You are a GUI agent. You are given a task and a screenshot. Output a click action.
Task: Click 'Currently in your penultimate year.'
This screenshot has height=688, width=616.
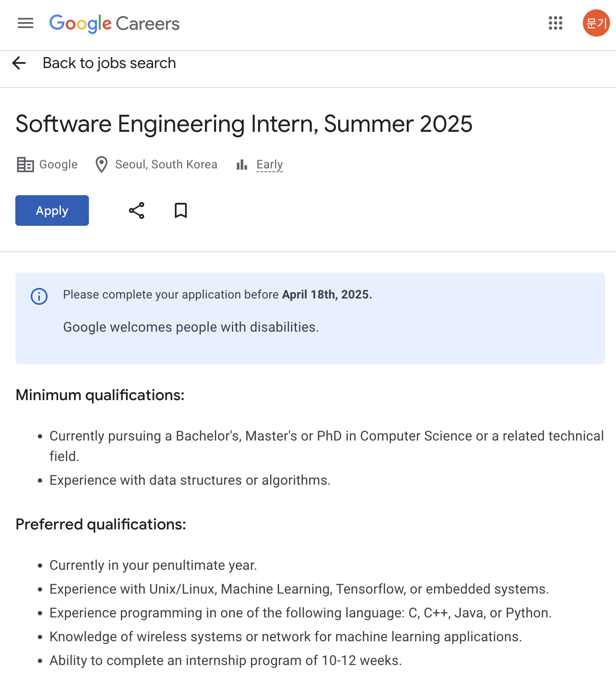[x=153, y=565]
